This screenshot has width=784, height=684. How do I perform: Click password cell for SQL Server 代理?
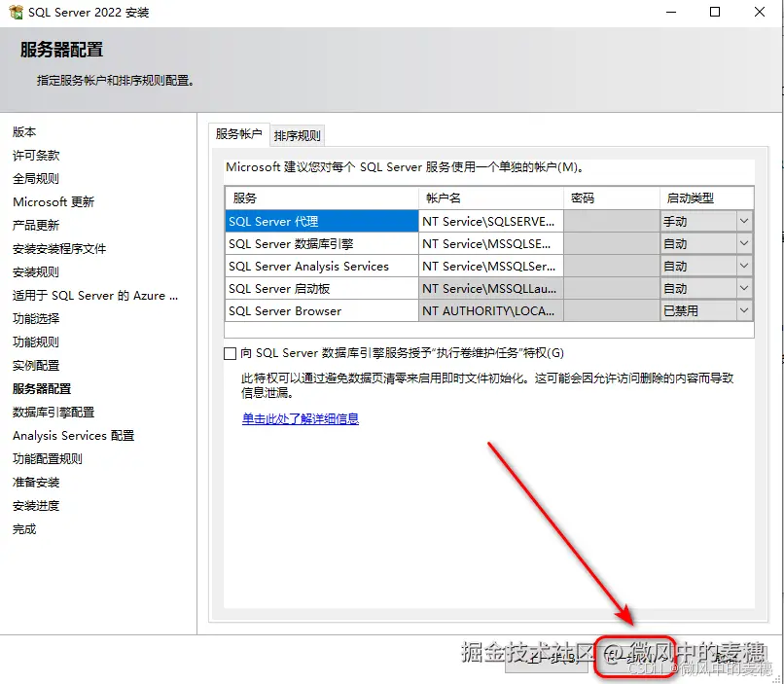coord(612,221)
